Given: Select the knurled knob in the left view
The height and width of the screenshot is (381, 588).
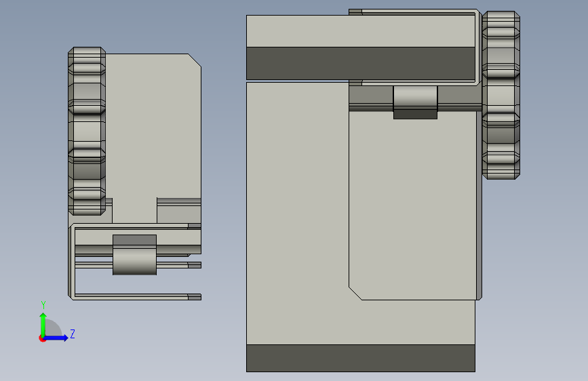Looking at the screenshot, I should (x=87, y=131).
